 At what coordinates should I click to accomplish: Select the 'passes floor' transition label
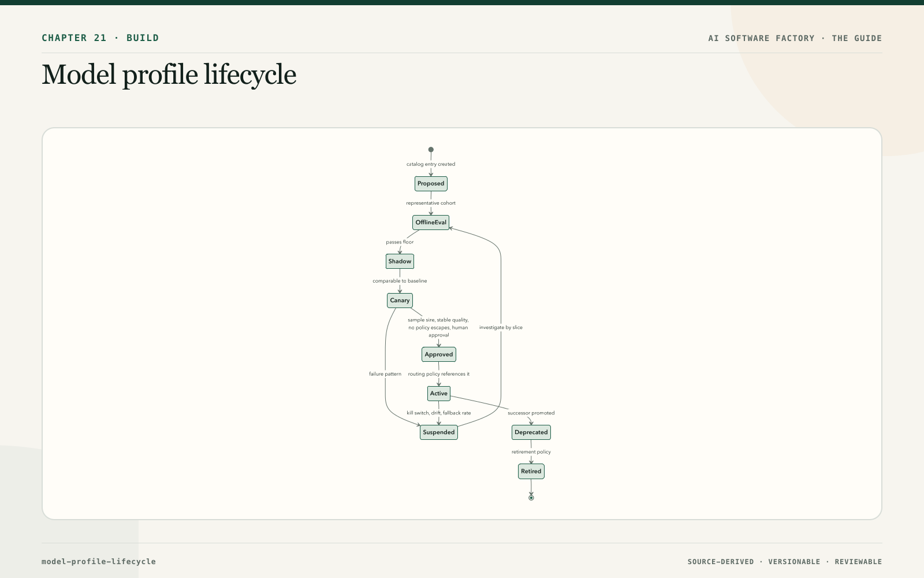(x=400, y=242)
